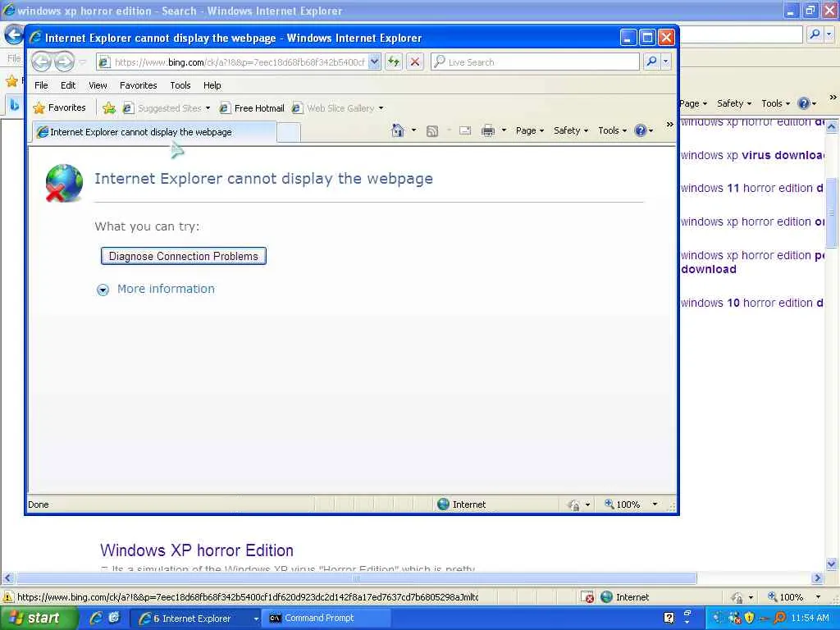Click the Help icon in background window command bar
Image resolution: width=840 pixels, height=630 pixels.
click(804, 103)
